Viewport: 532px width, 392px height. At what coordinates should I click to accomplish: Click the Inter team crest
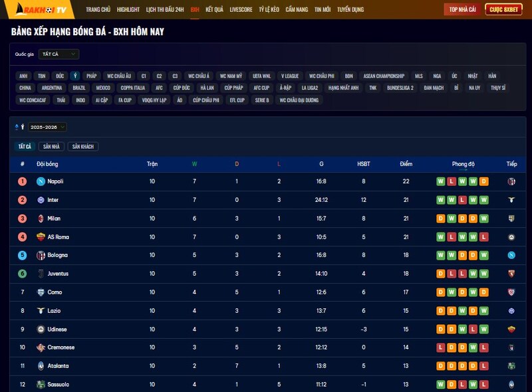coord(41,200)
